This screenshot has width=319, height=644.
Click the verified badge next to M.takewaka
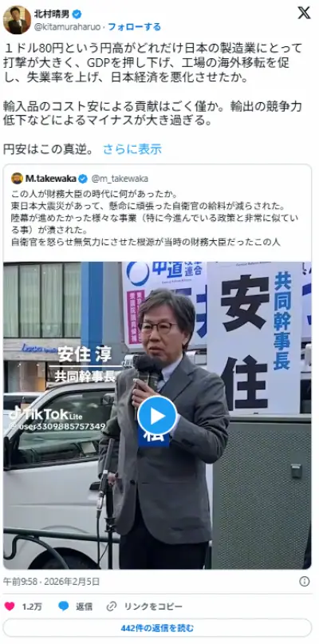point(83,178)
